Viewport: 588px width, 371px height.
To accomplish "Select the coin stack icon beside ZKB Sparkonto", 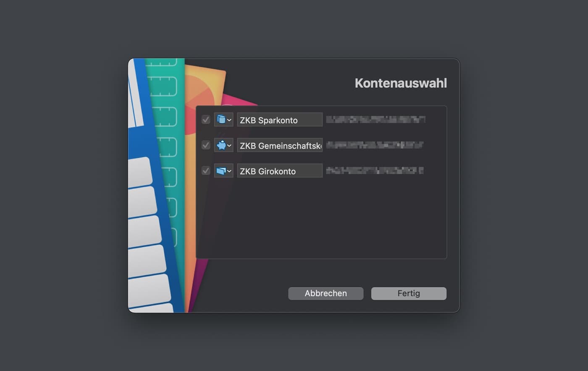I will pyautogui.click(x=221, y=119).
